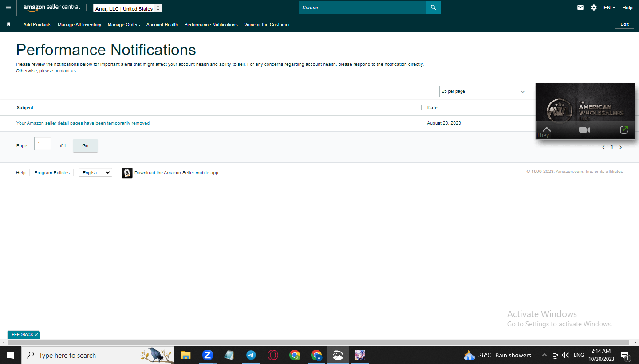This screenshot has width=639, height=364.
Task: Go to the next page of results using the arrow
Action: click(x=620, y=147)
